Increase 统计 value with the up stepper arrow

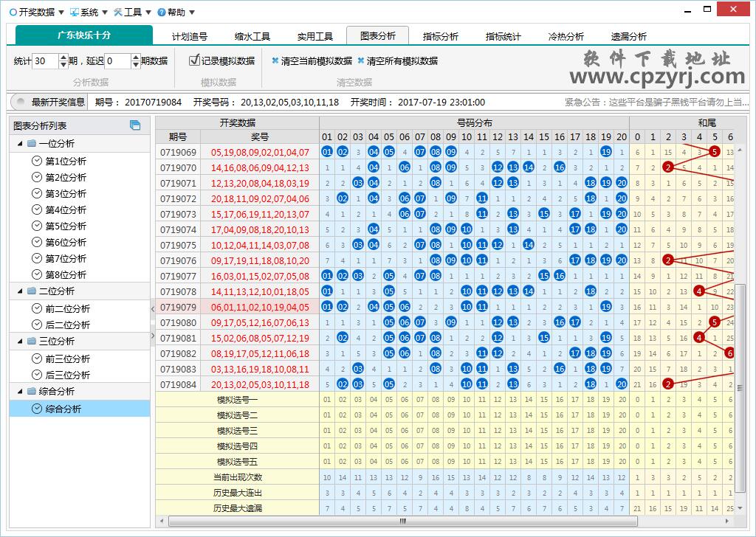pyautogui.click(x=65, y=57)
